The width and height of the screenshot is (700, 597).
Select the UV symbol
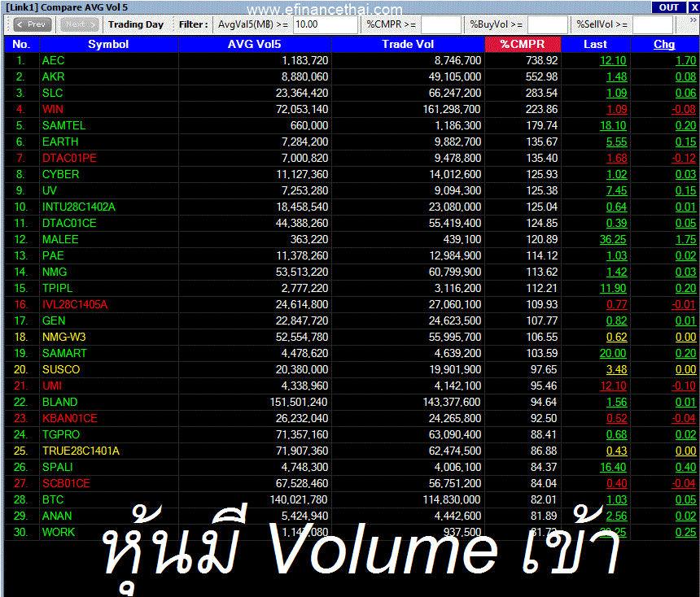coord(50,190)
